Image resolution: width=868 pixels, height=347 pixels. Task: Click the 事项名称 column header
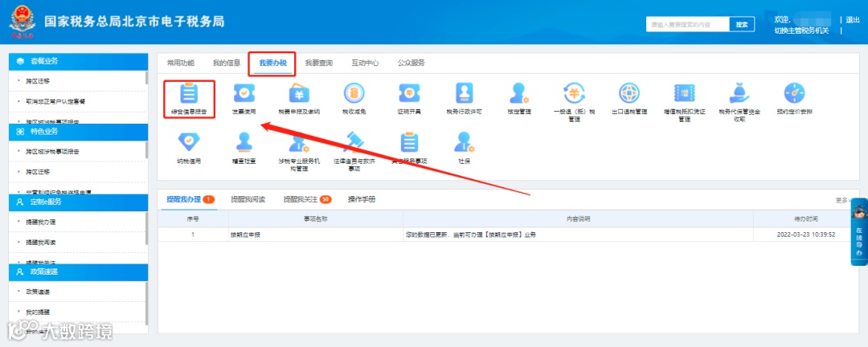[x=316, y=219]
